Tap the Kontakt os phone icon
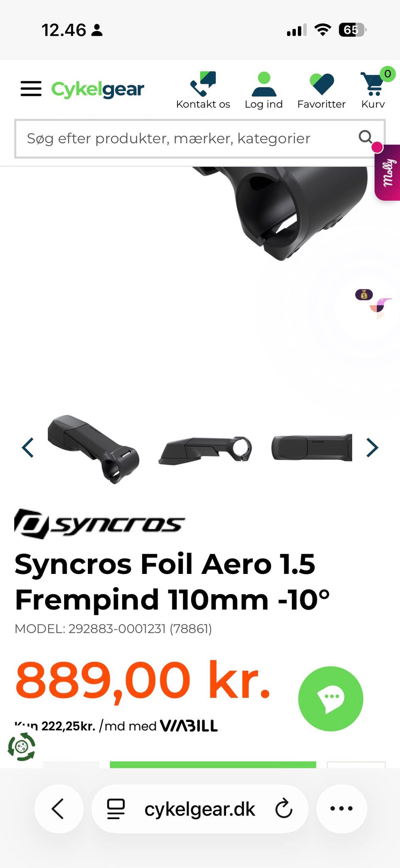 (x=203, y=84)
